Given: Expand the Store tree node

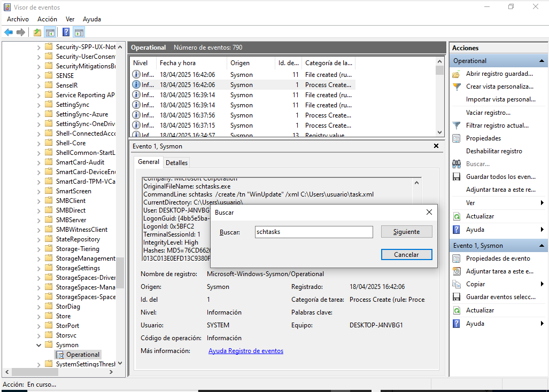Looking at the screenshot, I should (x=39, y=317).
